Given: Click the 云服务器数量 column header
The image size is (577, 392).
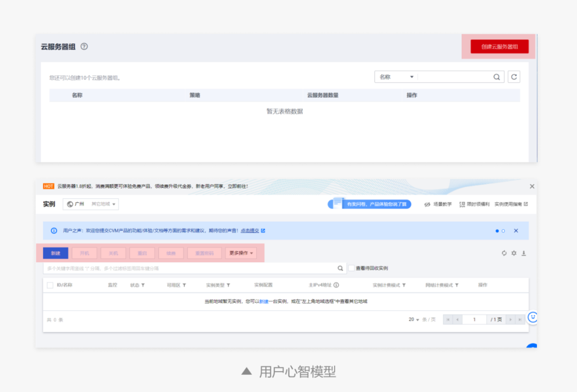Looking at the screenshot, I should click(323, 95).
